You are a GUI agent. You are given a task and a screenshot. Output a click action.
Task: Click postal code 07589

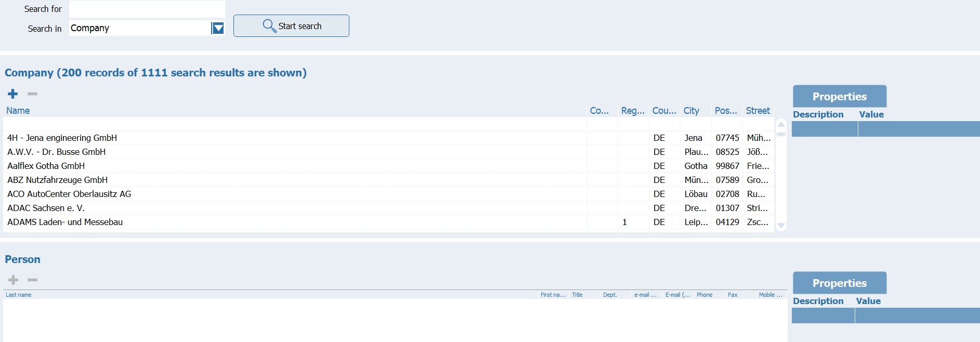(x=727, y=180)
